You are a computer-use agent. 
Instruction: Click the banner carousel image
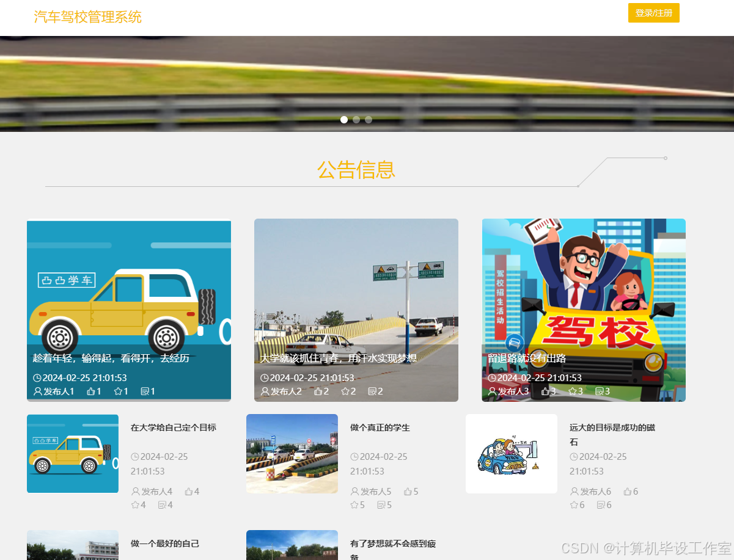tap(367, 84)
